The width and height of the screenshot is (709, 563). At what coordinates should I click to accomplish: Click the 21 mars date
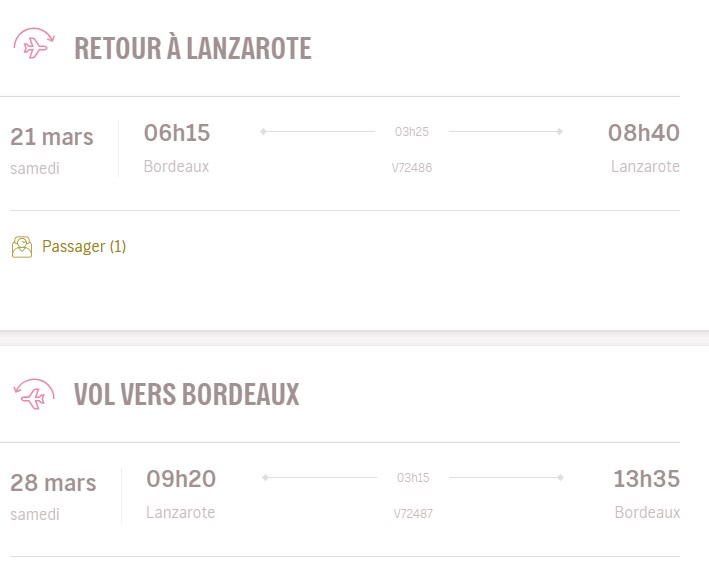(52, 137)
